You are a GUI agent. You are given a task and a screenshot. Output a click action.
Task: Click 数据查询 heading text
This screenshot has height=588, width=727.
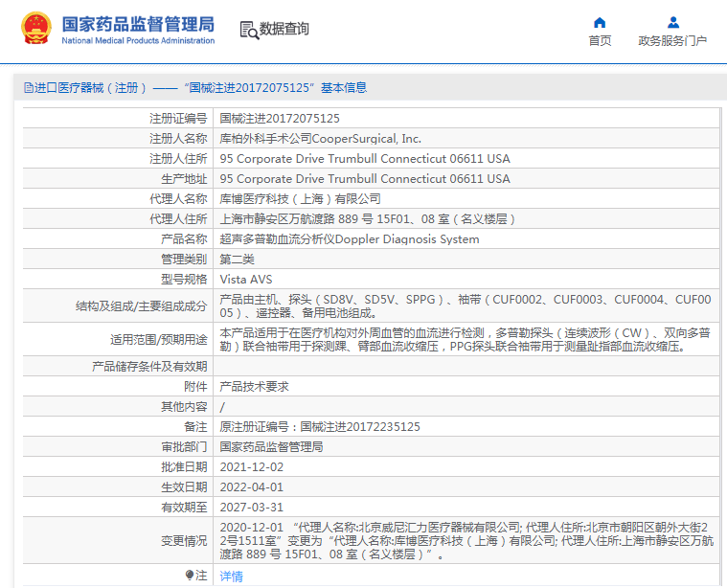point(284,29)
